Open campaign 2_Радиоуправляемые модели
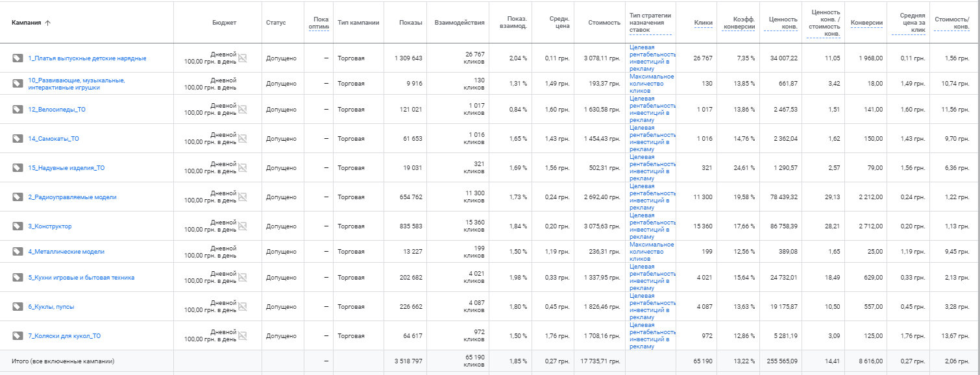The height and width of the screenshot is (375, 980). click(x=72, y=197)
